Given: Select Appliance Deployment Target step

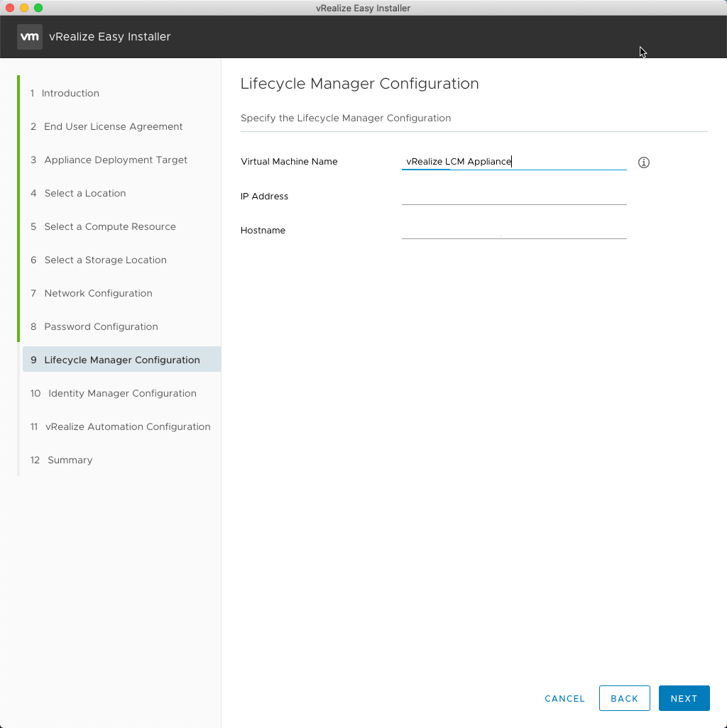Looking at the screenshot, I should pyautogui.click(x=116, y=160).
